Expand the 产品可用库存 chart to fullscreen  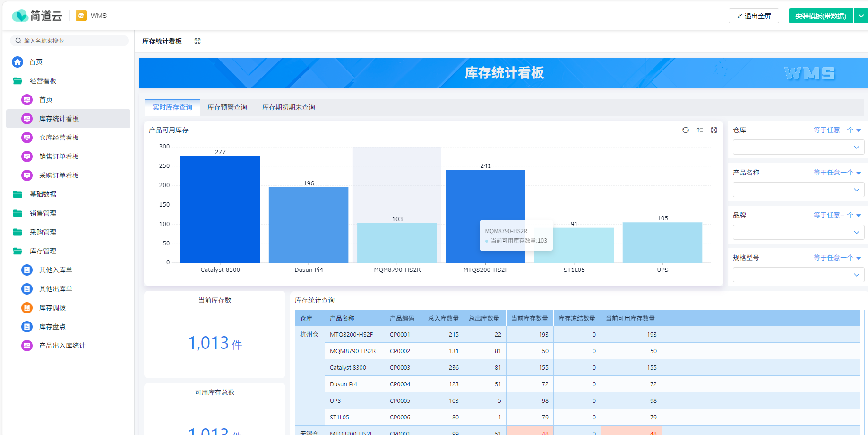(714, 130)
